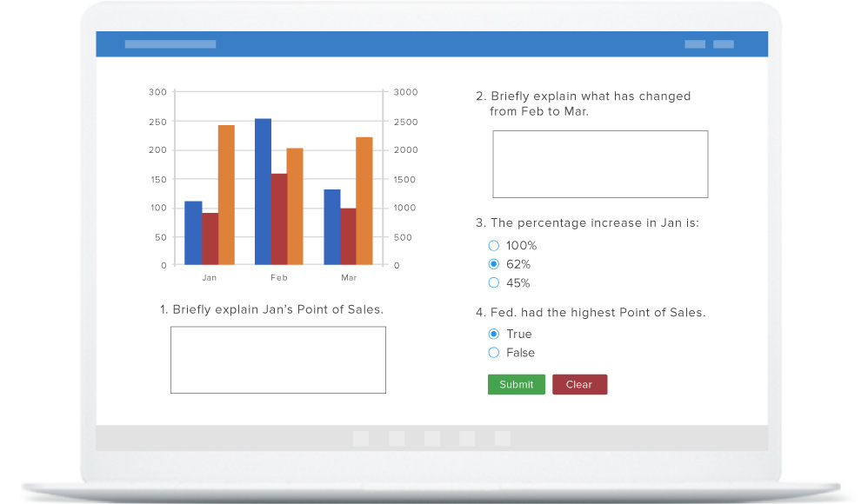This screenshot has height=504, width=868.
Task: Select the 45% answer option
Action: [494, 282]
